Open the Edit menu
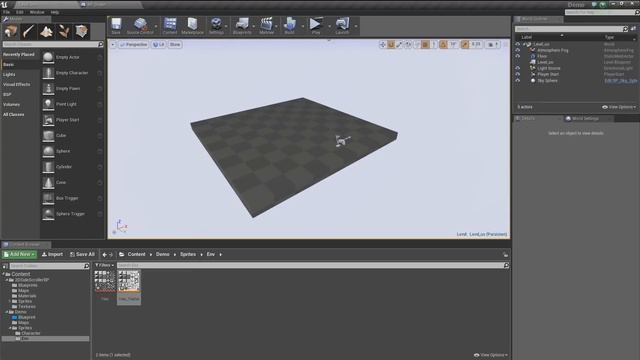Viewport: 640px width, 360px height. (20, 12)
